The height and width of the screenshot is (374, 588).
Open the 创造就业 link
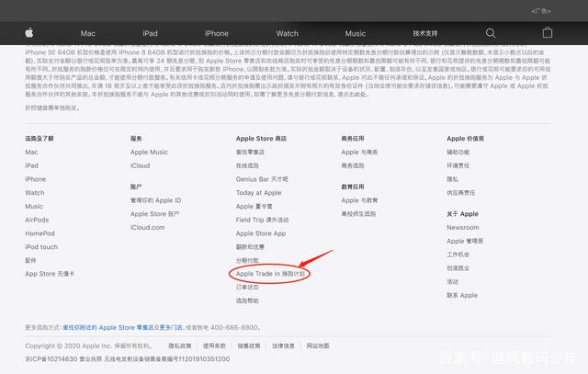tap(458, 267)
